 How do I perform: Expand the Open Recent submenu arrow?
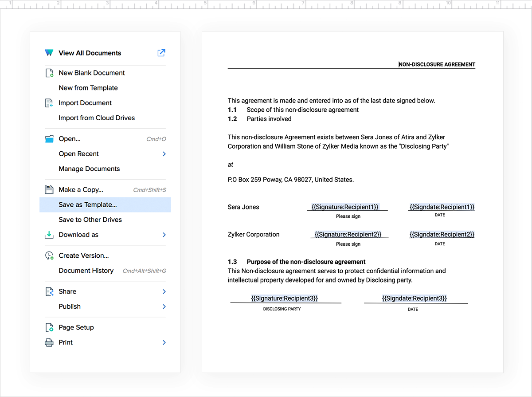click(164, 154)
